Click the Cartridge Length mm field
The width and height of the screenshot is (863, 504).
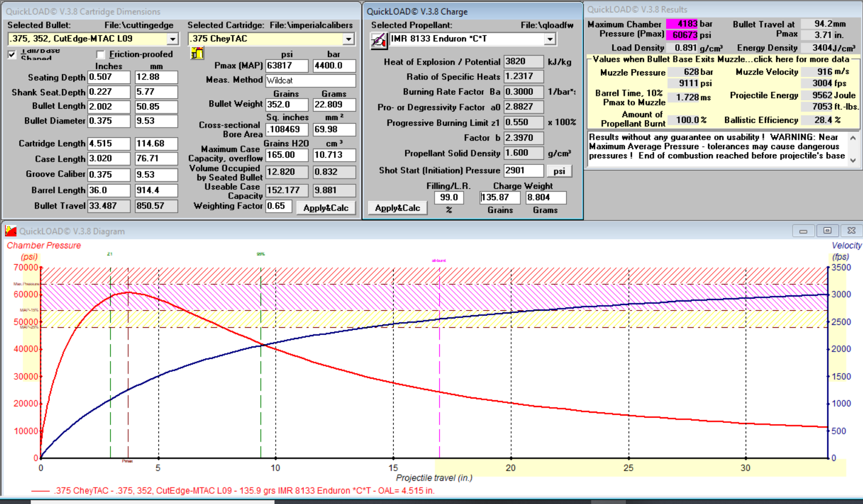point(156,144)
